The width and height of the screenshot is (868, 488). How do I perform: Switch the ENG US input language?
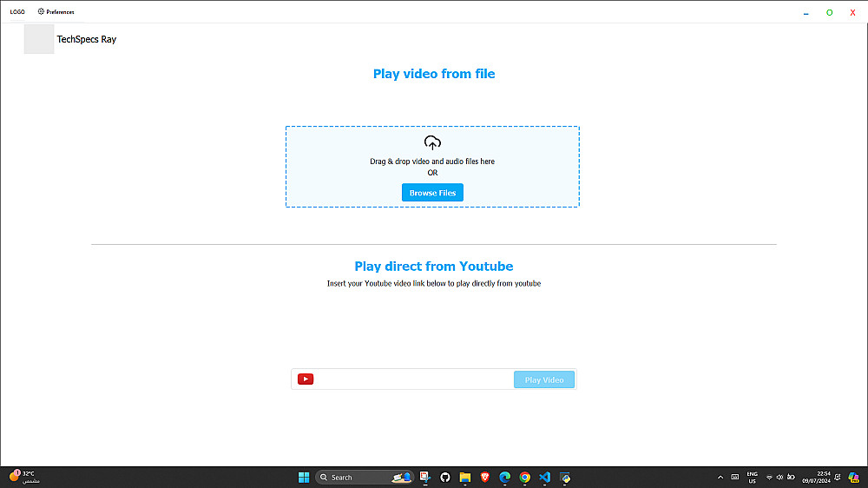752,478
